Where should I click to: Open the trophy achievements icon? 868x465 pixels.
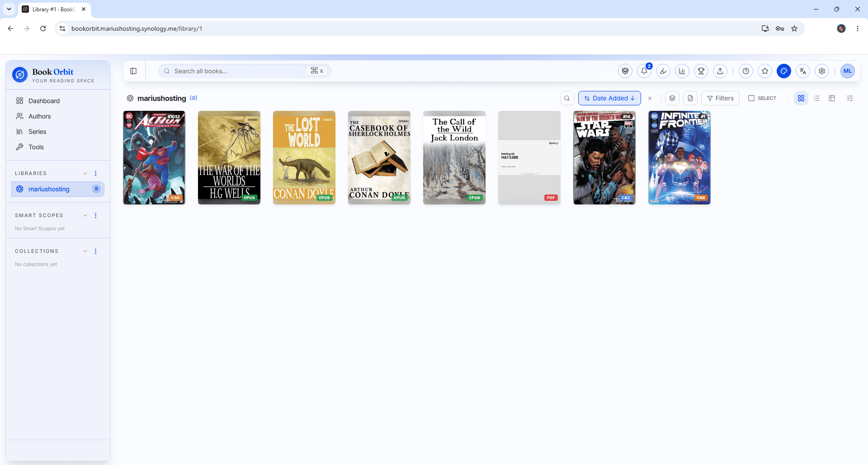point(701,71)
